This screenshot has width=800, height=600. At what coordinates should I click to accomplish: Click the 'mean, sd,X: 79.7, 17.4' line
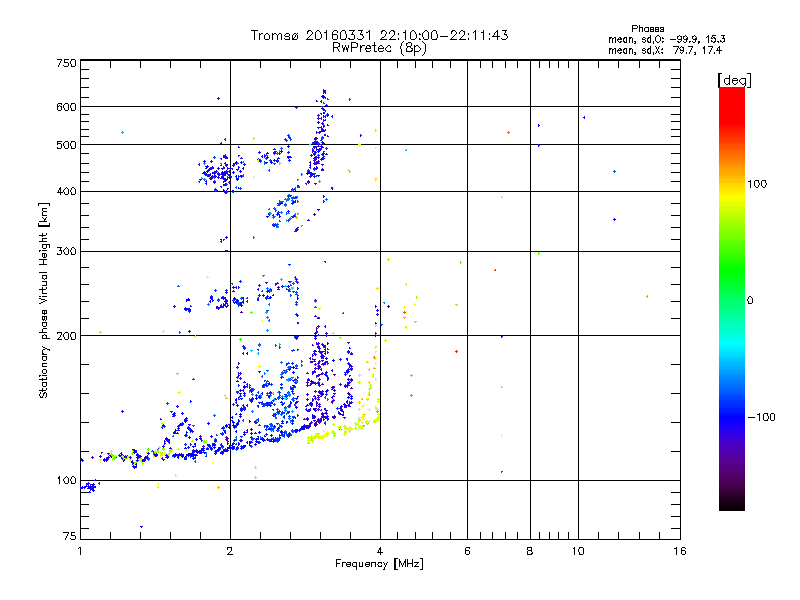(665, 51)
